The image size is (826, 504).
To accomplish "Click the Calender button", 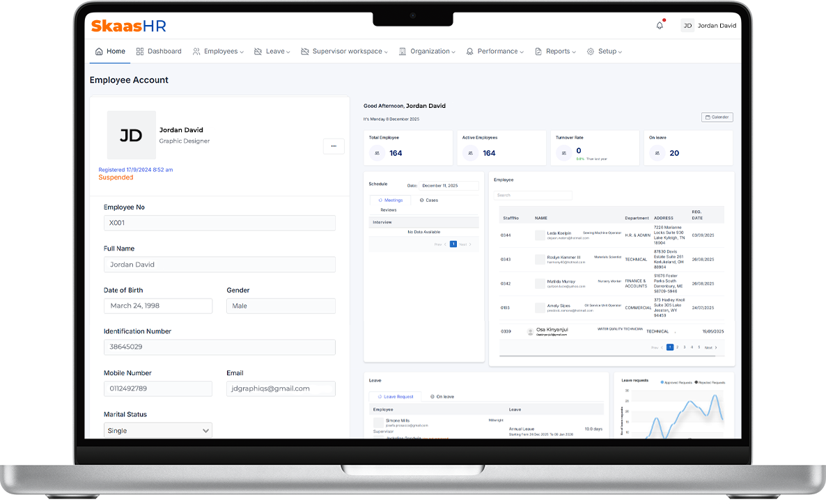I will (717, 117).
